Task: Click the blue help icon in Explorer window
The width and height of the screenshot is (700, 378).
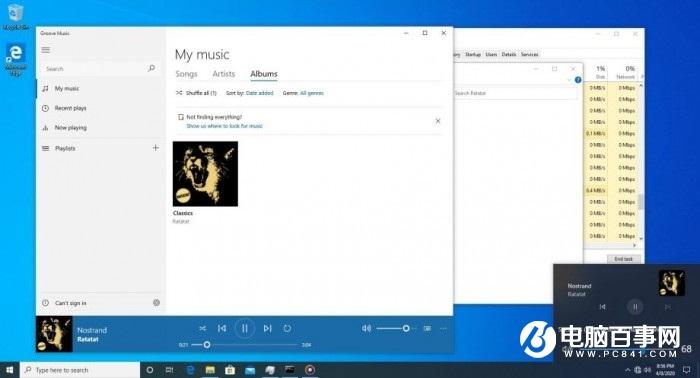Action: (578, 80)
